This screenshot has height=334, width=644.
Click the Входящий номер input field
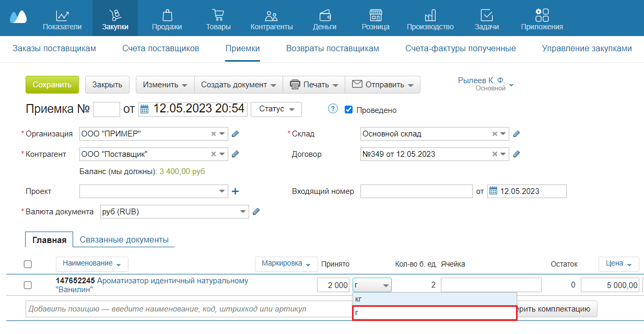[416, 191]
